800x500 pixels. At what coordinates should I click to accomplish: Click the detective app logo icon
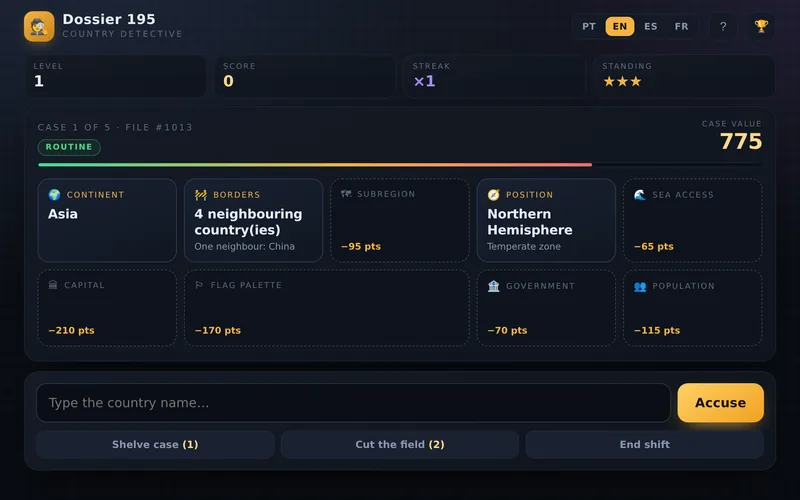[x=39, y=27]
